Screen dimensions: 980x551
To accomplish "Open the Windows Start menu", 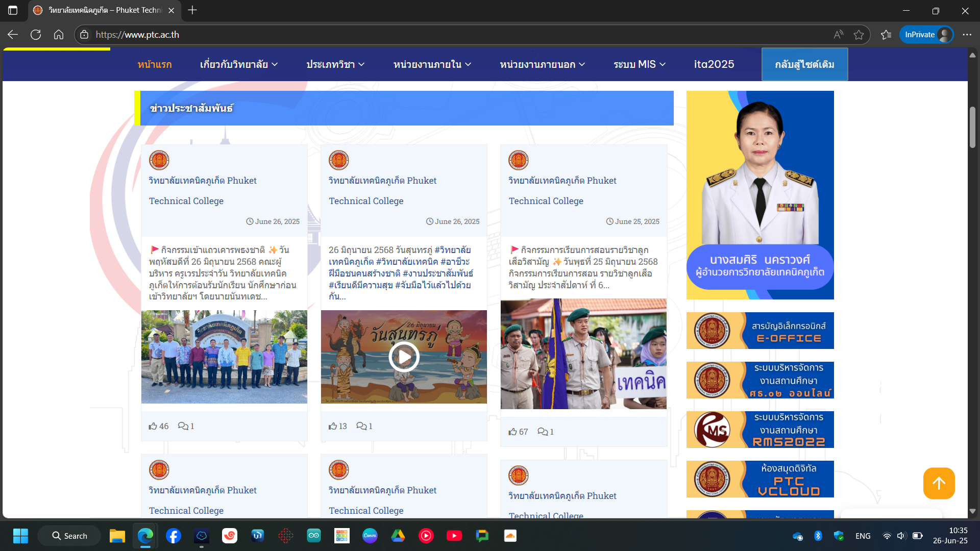I will [x=20, y=536].
